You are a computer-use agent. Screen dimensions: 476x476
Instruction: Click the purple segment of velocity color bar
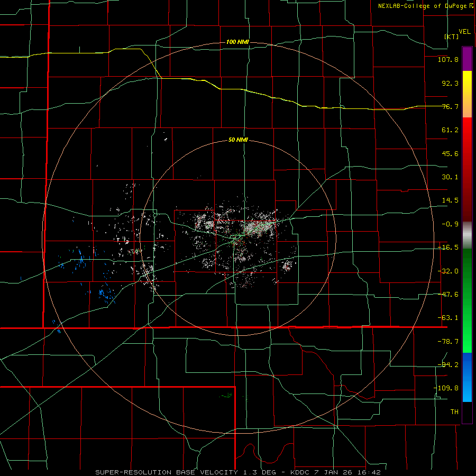[467, 59]
